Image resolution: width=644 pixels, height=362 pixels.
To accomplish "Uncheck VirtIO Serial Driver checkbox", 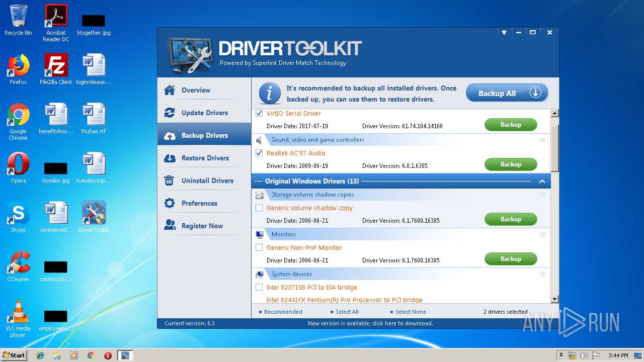I will pos(259,113).
